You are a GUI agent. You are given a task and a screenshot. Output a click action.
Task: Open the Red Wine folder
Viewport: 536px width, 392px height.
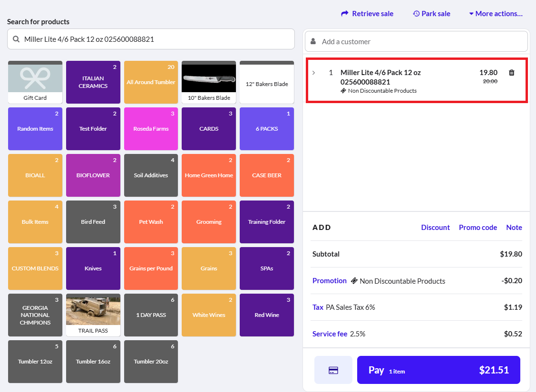click(267, 315)
